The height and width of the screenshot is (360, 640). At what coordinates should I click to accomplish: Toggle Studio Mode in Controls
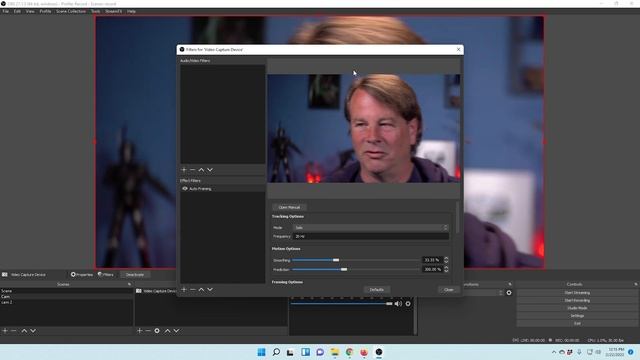coord(577,308)
